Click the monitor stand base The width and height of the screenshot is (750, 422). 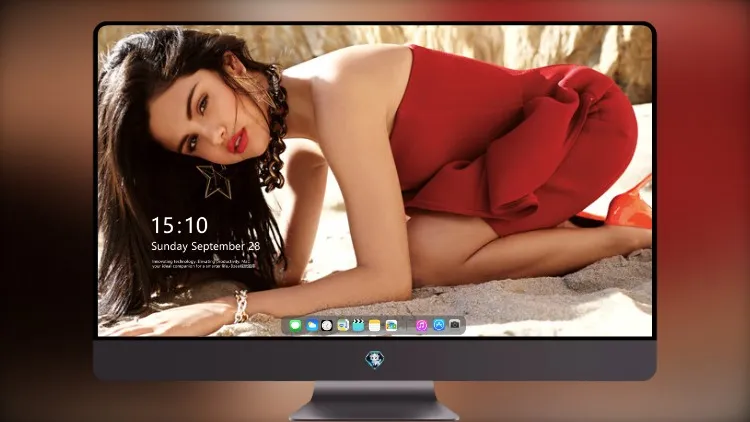[x=375, y=411]
